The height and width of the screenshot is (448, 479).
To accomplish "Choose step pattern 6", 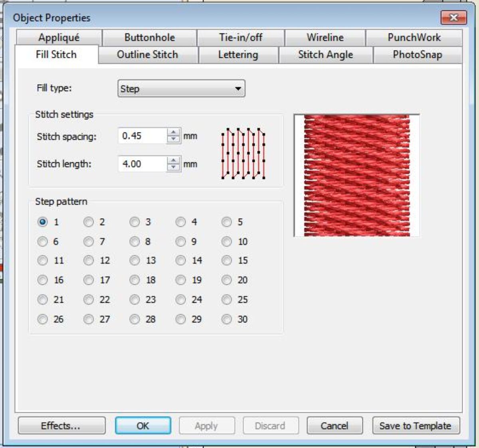I will pos(43,241).
